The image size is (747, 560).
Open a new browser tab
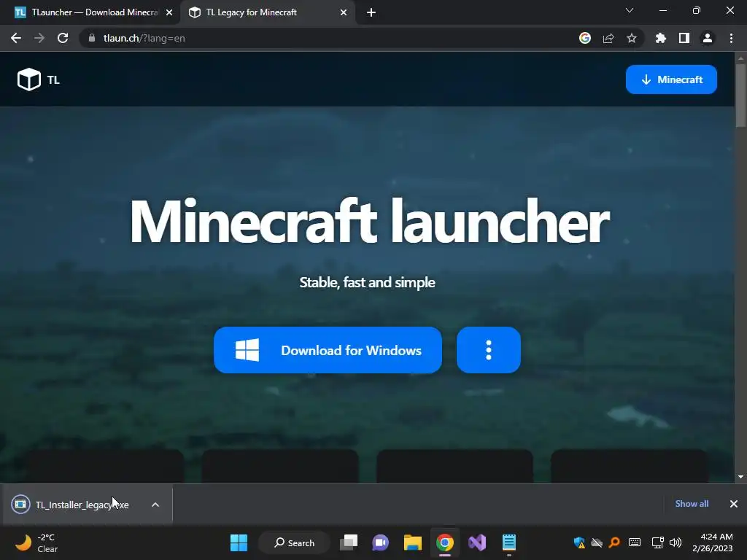coord(371,13)
